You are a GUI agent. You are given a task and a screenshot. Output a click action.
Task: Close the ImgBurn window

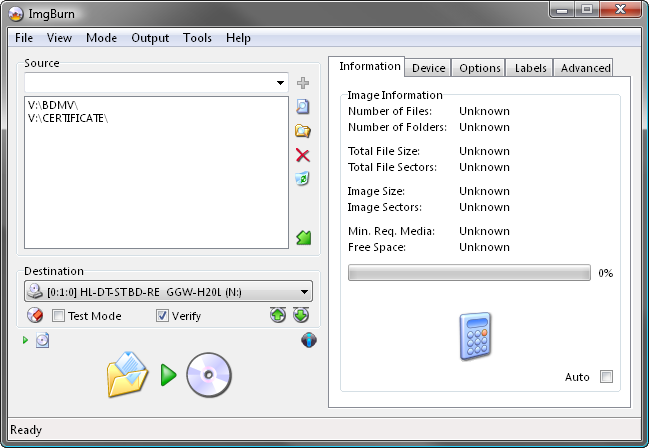pos(620,10)
